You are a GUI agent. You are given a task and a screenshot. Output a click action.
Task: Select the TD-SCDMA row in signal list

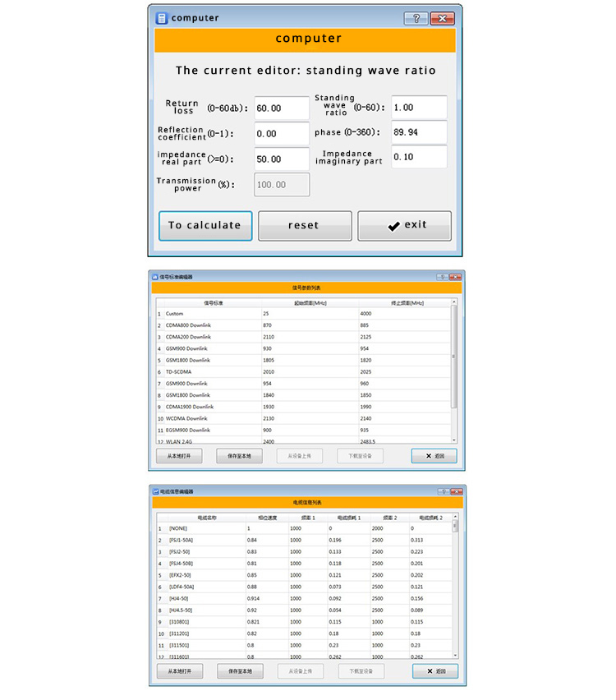304,371
